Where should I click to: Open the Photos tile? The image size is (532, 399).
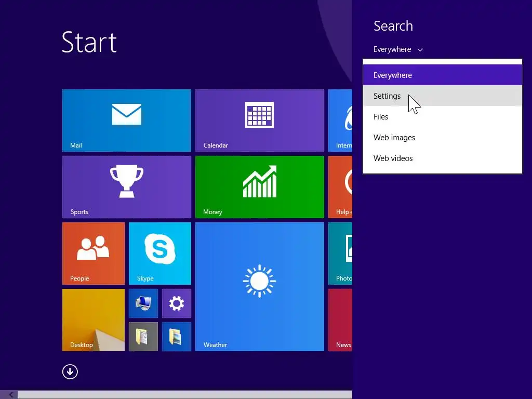point(340,254)
